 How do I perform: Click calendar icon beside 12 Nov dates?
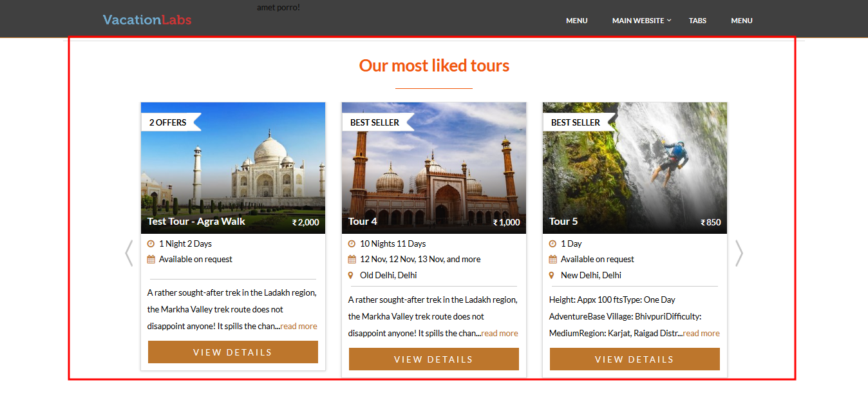tap(352, 260)
